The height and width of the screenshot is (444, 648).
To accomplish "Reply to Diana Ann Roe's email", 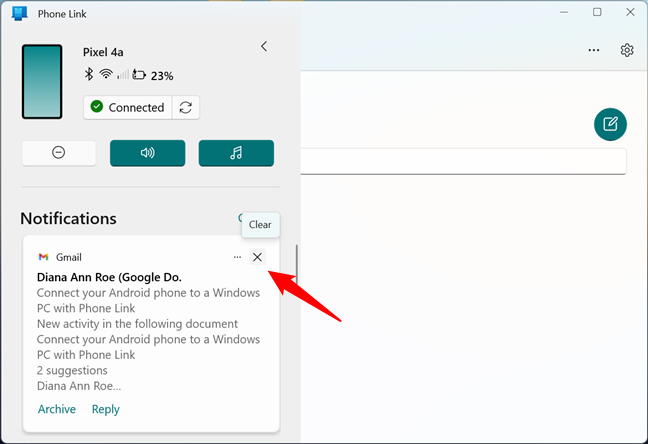I will (106, 409).
